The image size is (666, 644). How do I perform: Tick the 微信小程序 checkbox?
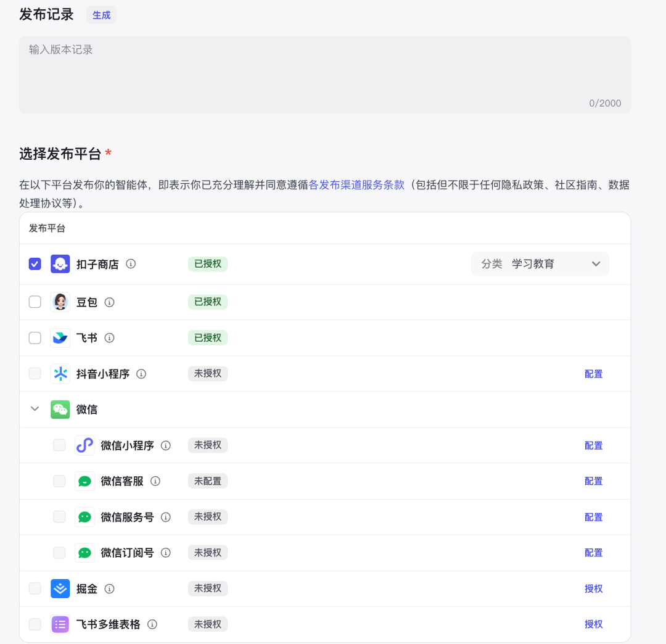click(x=59, y=445)
